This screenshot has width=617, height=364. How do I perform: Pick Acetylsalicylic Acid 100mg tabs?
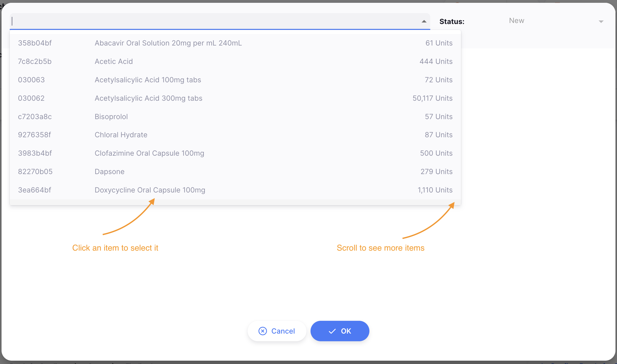tap(148, 80)
